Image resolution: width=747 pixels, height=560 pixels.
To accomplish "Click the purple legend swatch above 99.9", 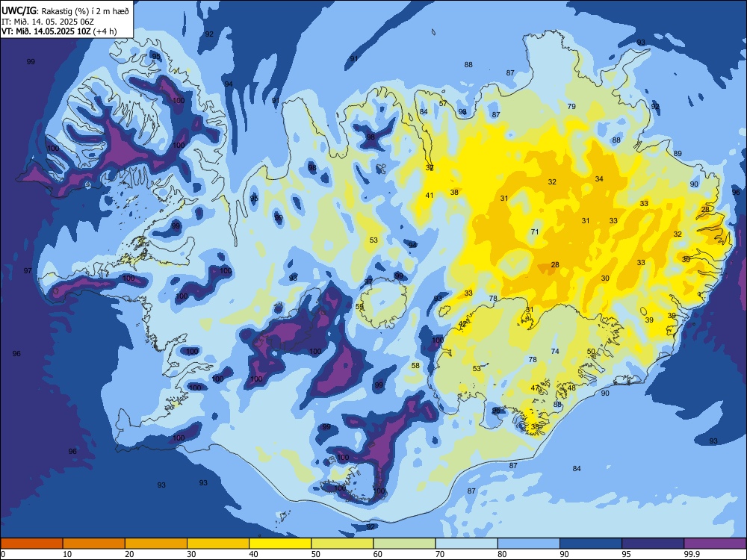I will (x=715, y=544).
